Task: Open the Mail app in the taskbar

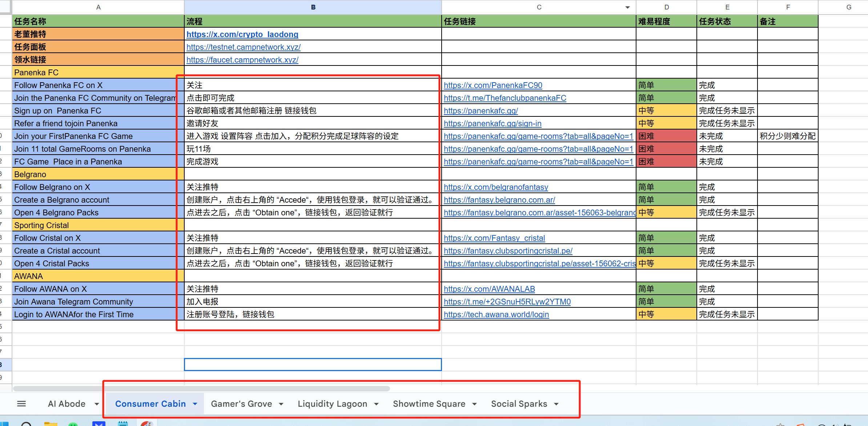Action: click(x=99, y=423)
